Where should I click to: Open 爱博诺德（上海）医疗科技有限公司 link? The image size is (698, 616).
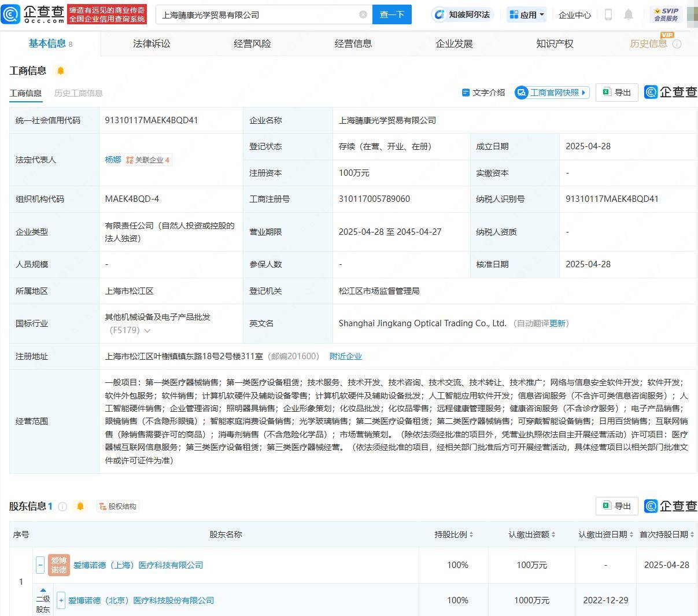pyautogui.click(x=138, y=565)
